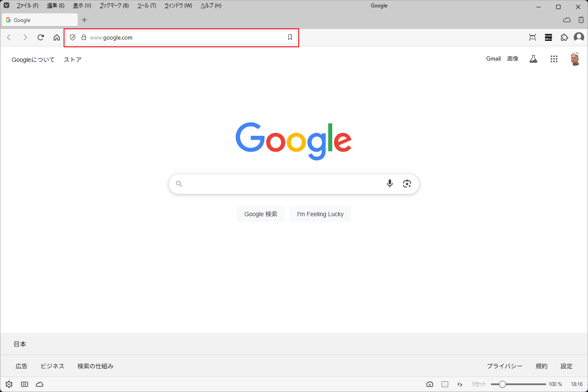Screen dimensions: 588x392
Task: Minimize the Vivaldi window
Action: pos(539,6)
